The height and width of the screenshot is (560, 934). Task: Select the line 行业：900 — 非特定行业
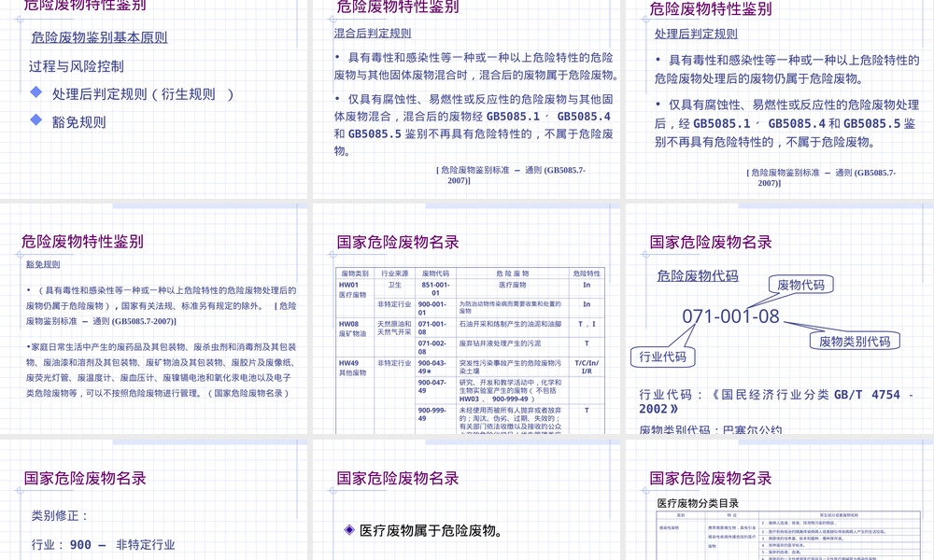pyautogui.click(x=103, y=544)
